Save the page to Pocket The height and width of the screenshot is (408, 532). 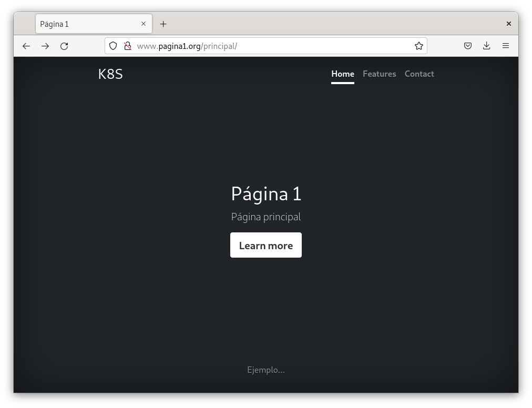468,46
